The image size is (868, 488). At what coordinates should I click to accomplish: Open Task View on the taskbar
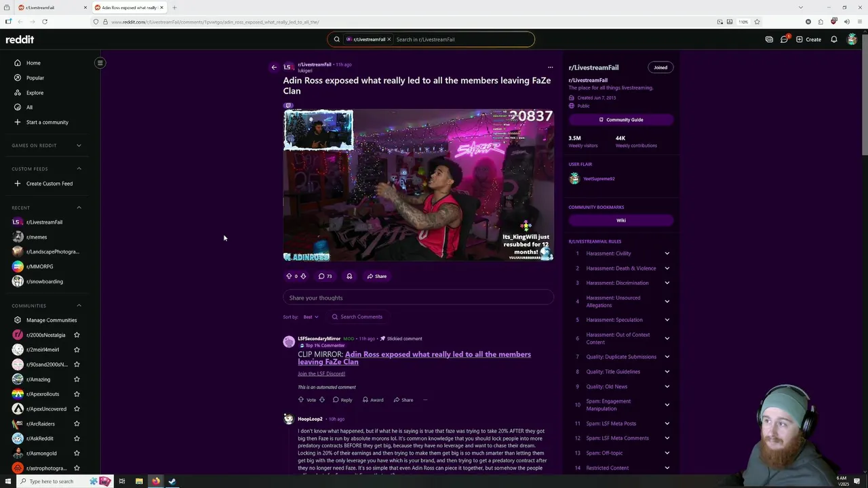click(122, 481)
